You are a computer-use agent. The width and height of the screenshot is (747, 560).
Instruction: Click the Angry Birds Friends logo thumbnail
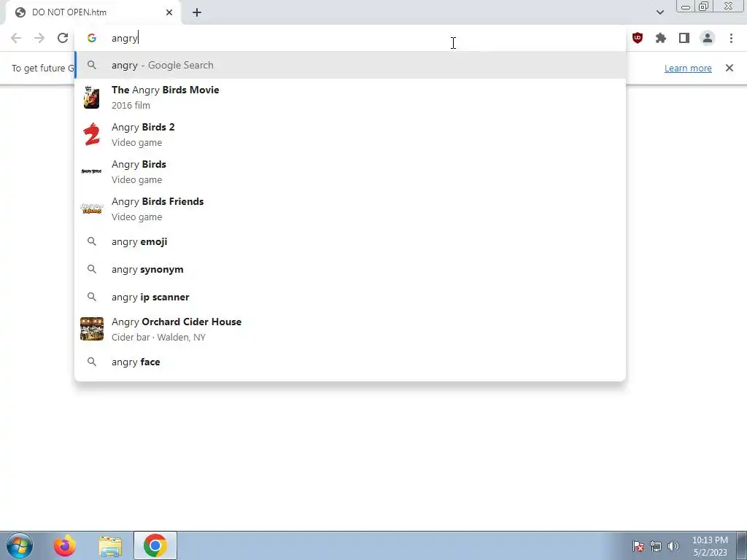[91, 209]
